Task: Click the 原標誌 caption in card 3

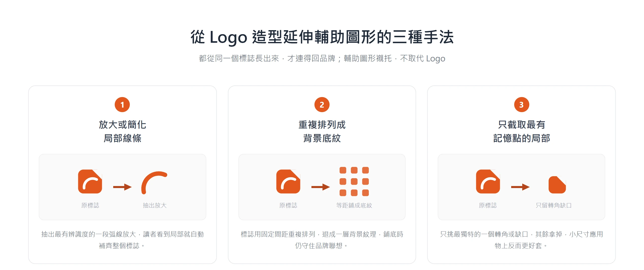Action: [488, 205]
